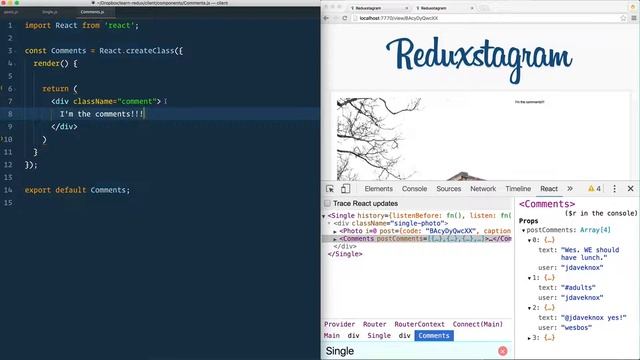Enable Trace React updates checkbox

327,203
